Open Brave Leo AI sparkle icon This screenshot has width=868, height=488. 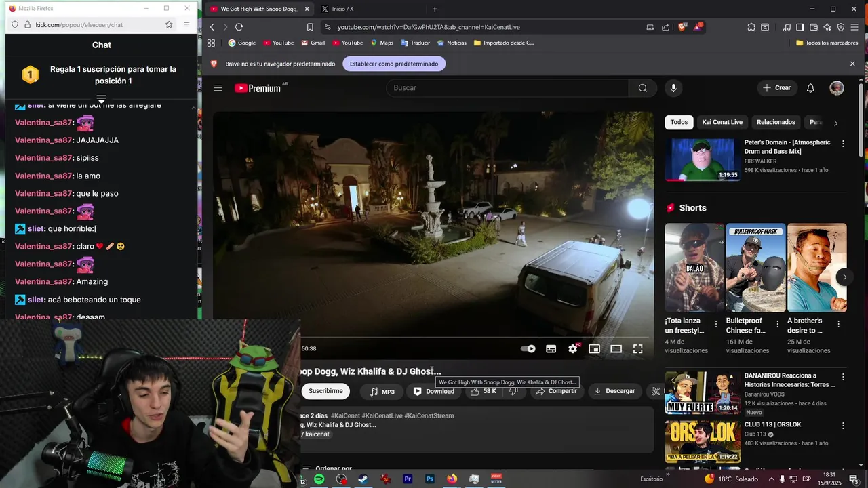tap(827, 27)
